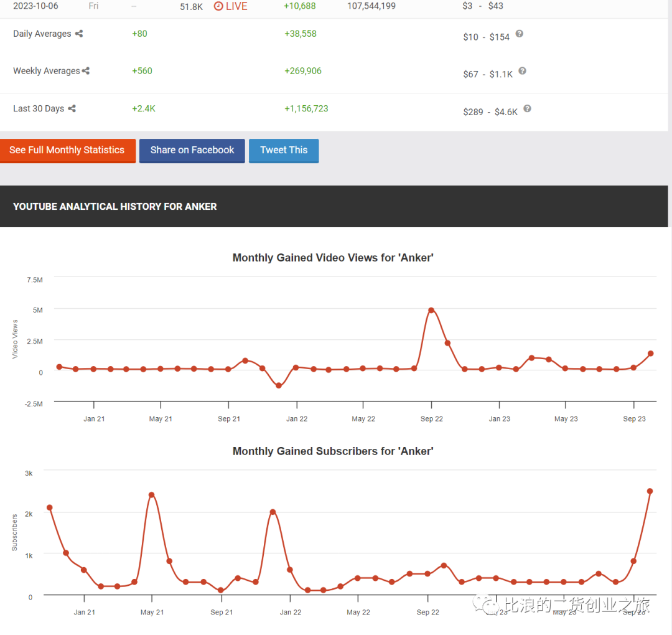Image resolution: width=672 pixels, height=635 pixels.
Task: Click the LIVE subscriber count label
Action: [x=236, y=6]
